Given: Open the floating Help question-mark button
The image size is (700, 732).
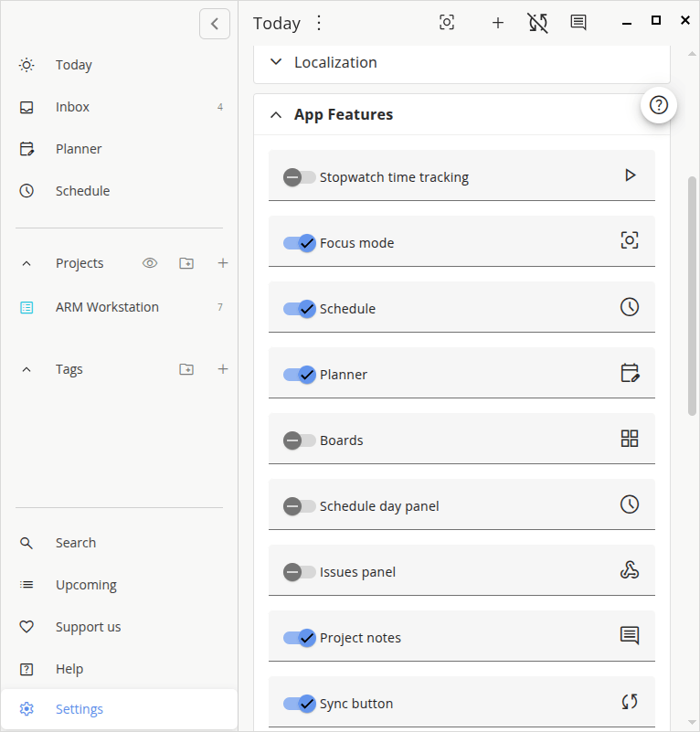Looking at the screenshot, I should pyautogui.click(x=659, y=104).
